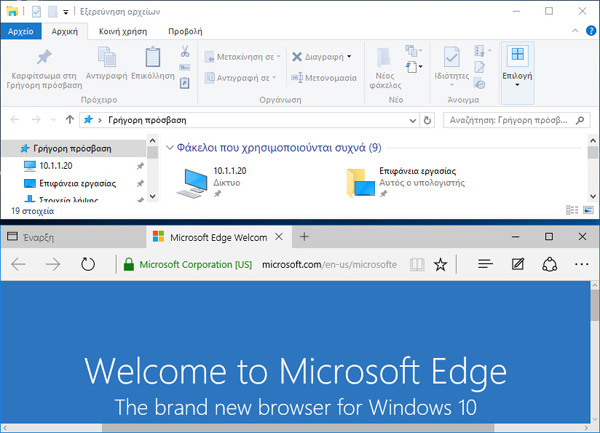
Task: Go up one level with Explorer up arrow
Action: coord(70,120)
